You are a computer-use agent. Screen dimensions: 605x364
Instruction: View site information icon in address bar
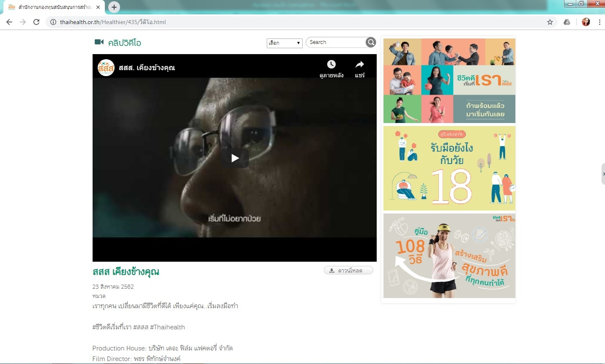coord(53,22)
